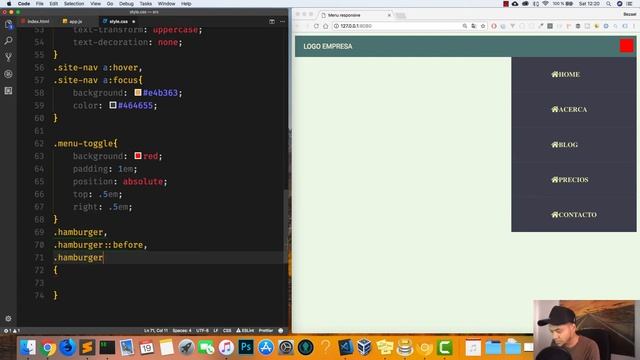This screenshot has height=360, width=640.
Task: Open Spotlight search in the menu bar
Action: [x=609, y=4]
